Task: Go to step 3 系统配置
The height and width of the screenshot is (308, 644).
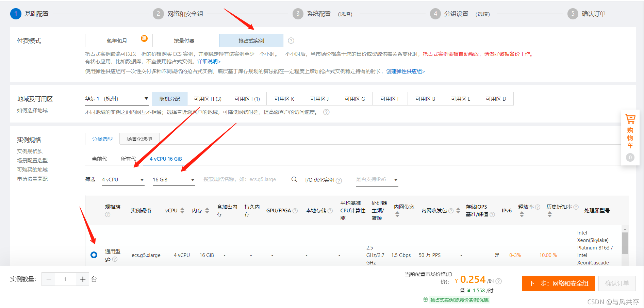Action: coord(323,14)
